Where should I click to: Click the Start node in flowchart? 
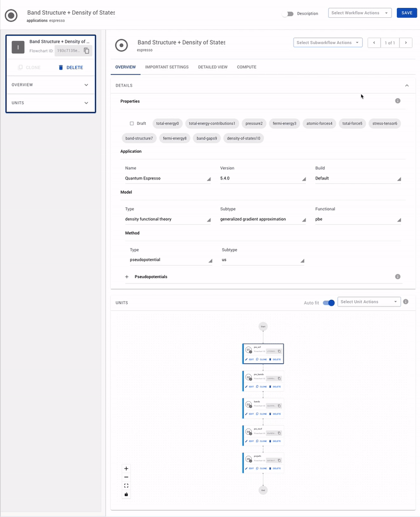(x=263, y=326)
